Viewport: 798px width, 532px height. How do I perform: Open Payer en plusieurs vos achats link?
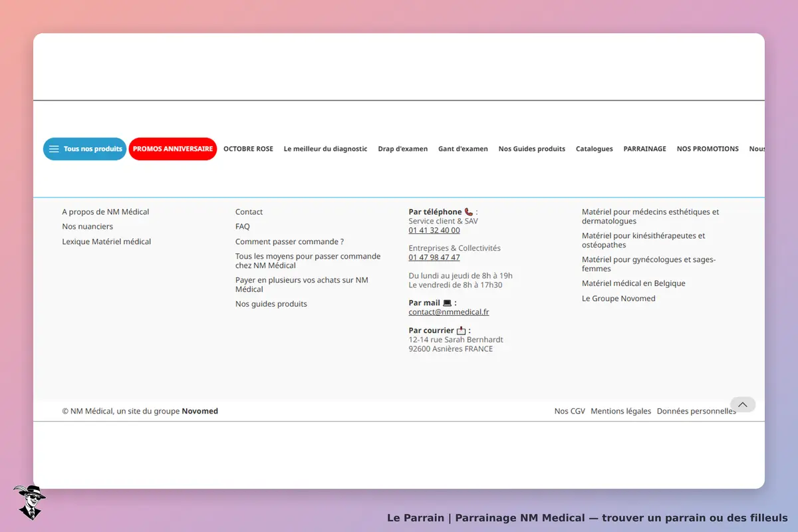click(x=302, y=285)
